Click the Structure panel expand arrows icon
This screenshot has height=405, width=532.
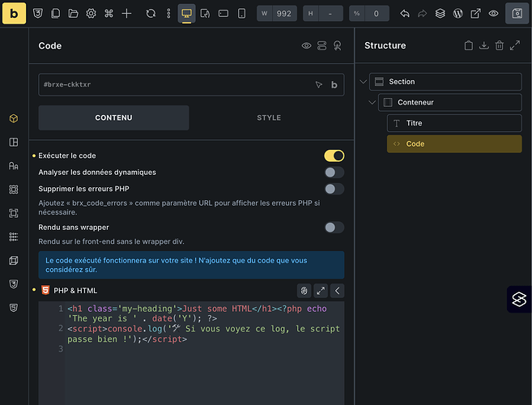pyautogui.click(x=515, y=45)
